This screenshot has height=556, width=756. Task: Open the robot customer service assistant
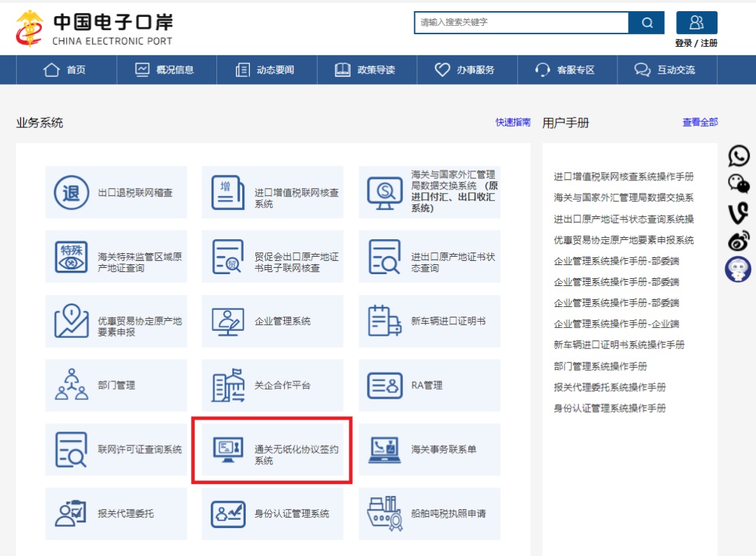tap(738, 269)
